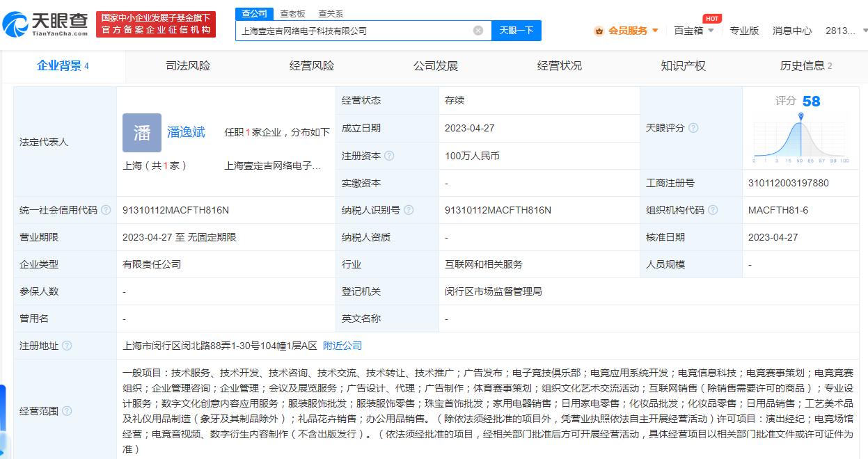Viewport: 868px width, 459px height.
Task: Open the 企业背景 tab
Action: tap(63, 66)
